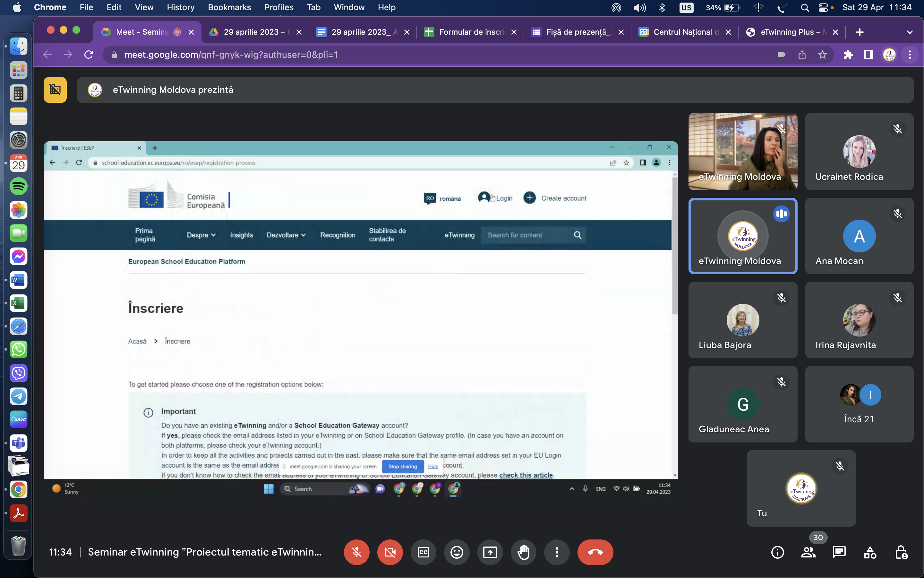
Task: Share this page icon in address bar
Action: pyautogui.click(x=802, y=55)
